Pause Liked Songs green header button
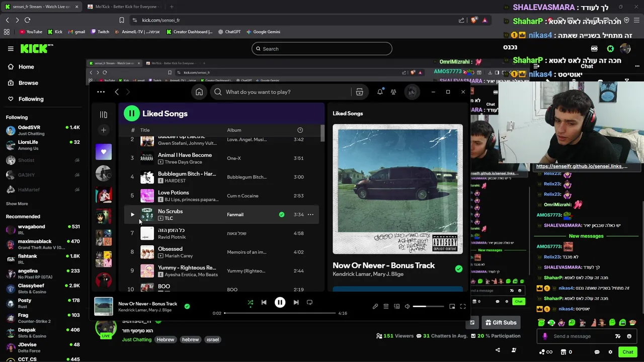 pyautogui.click(x=131, y=114)
